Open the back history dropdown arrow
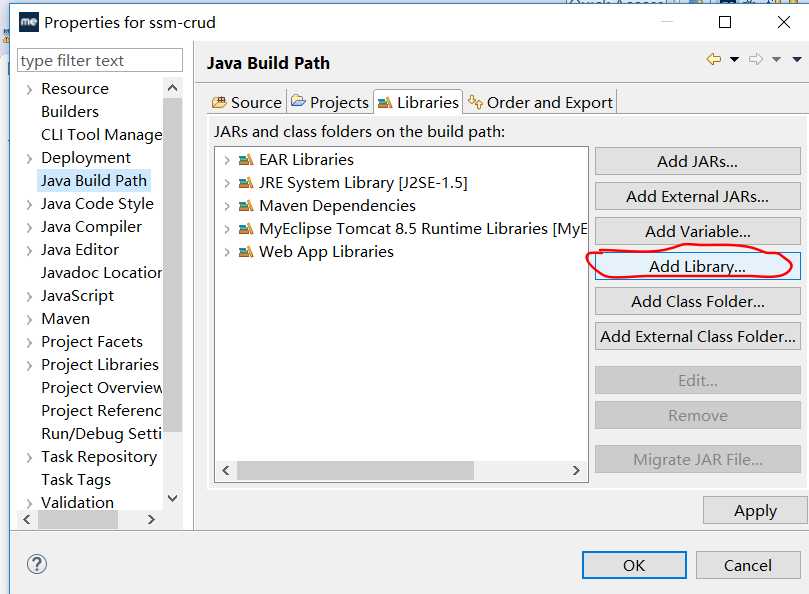The height and width of the screenshot is (594, 809). click(734, 60)
